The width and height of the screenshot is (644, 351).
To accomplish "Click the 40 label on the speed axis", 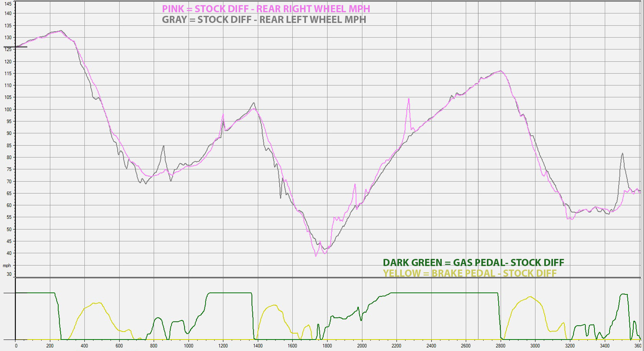I will [x=9, y=253].
